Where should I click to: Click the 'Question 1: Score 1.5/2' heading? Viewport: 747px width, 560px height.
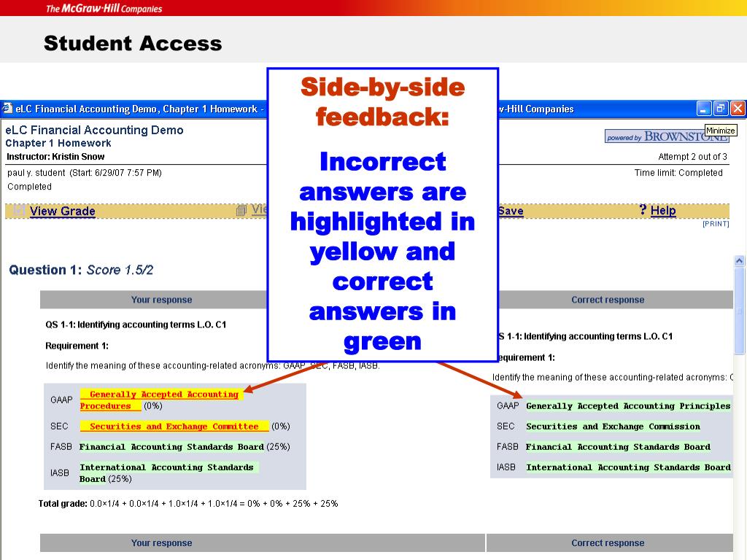tap(81, 270)
